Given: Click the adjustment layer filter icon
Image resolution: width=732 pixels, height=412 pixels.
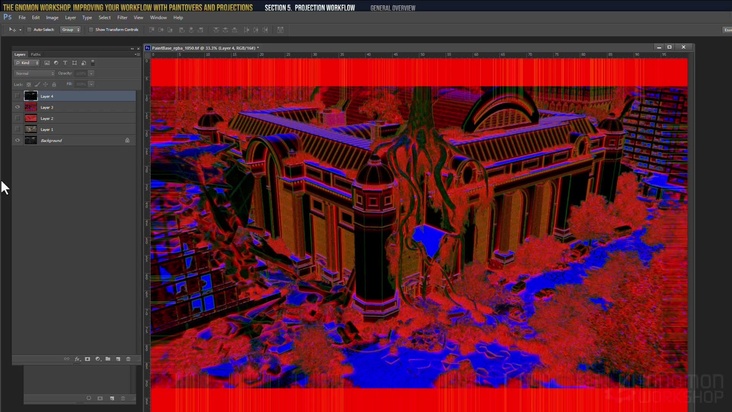Looking at the screenshot, I should click(56, 63).
